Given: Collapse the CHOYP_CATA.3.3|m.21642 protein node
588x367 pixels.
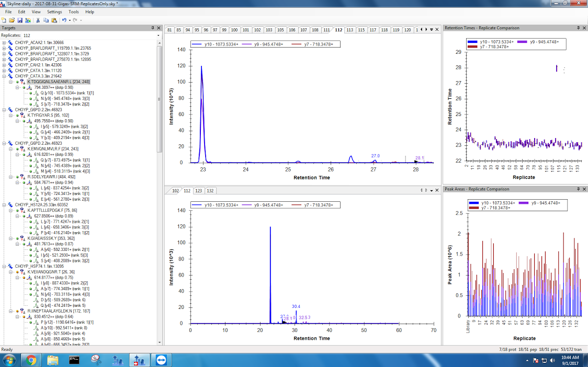Looking at the screenshot, I should click(4, 76).
